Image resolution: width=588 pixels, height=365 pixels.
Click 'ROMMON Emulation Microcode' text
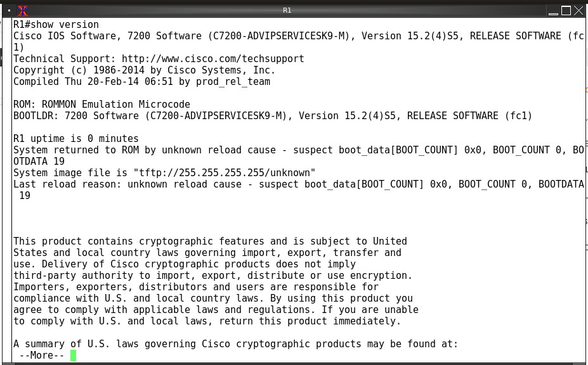pos(116,104)
